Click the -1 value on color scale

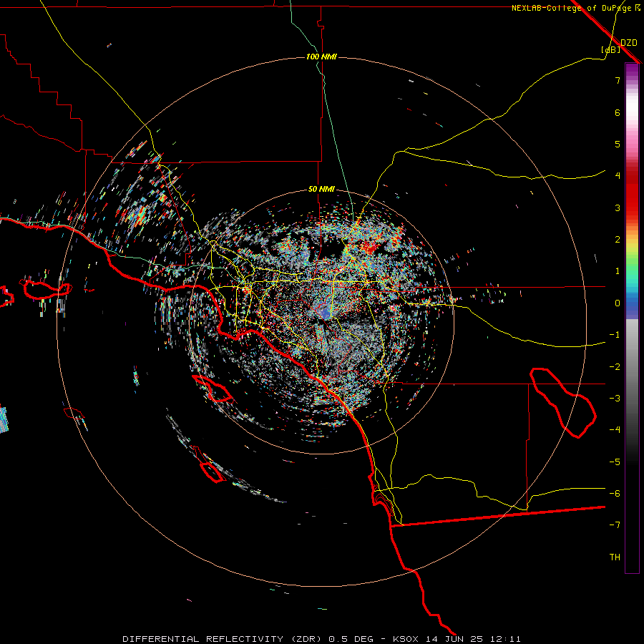615,335
